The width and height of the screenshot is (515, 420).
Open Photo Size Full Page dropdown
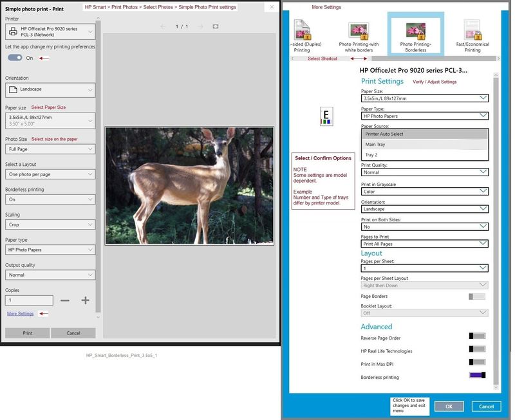pyautogui.click(x=50, y=149)
